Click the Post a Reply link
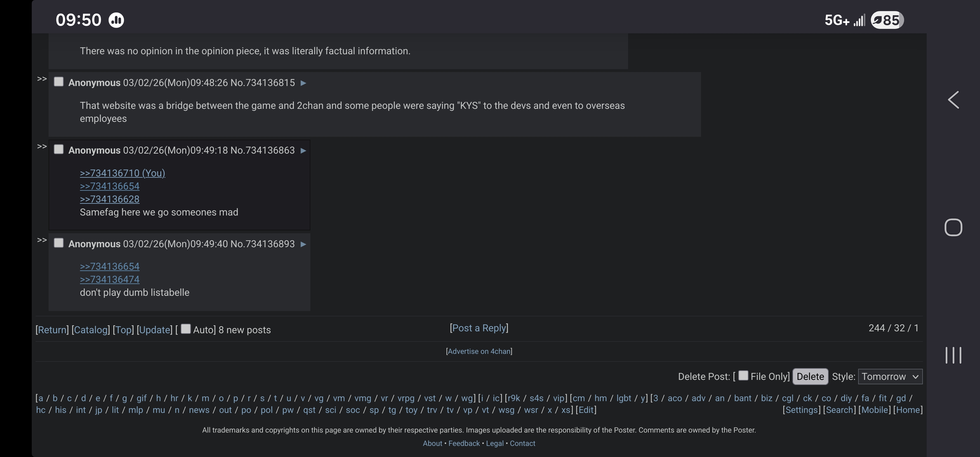980x457 pixels. [x=479, y=328]
